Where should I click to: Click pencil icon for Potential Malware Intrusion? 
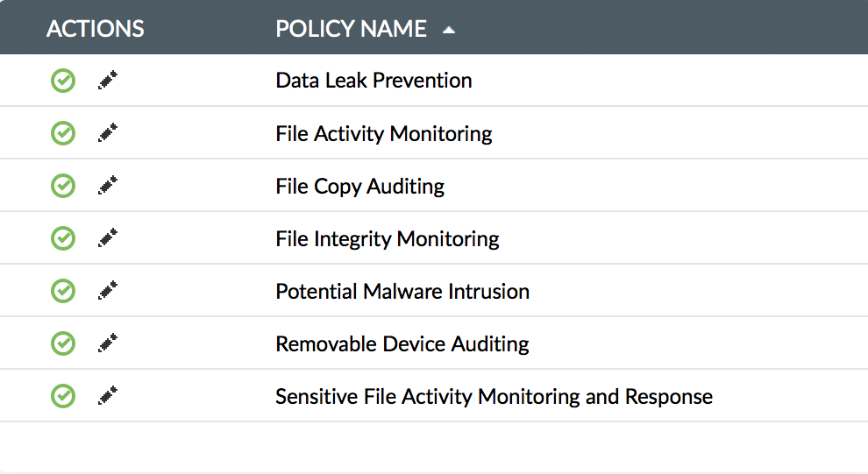(108, 291)
